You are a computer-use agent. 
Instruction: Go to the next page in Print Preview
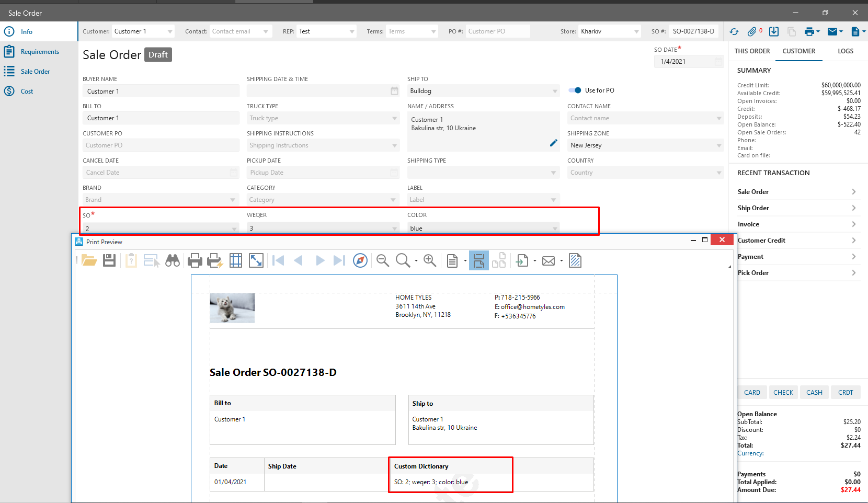point(320,260)
